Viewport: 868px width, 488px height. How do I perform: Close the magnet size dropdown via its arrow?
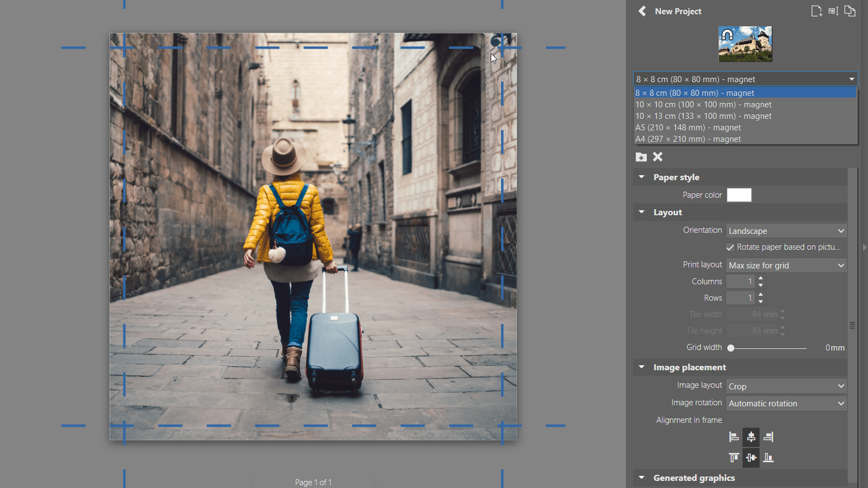[852, 79]
